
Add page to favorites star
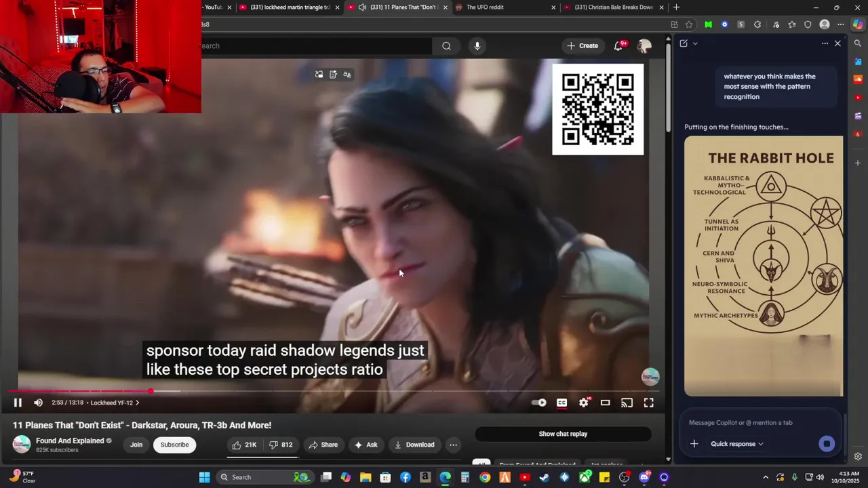689,24
